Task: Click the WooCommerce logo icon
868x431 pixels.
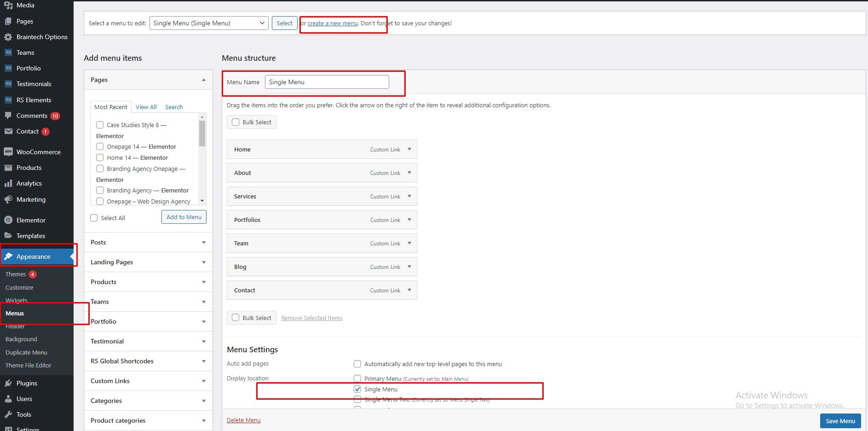Action: [8, 152]
